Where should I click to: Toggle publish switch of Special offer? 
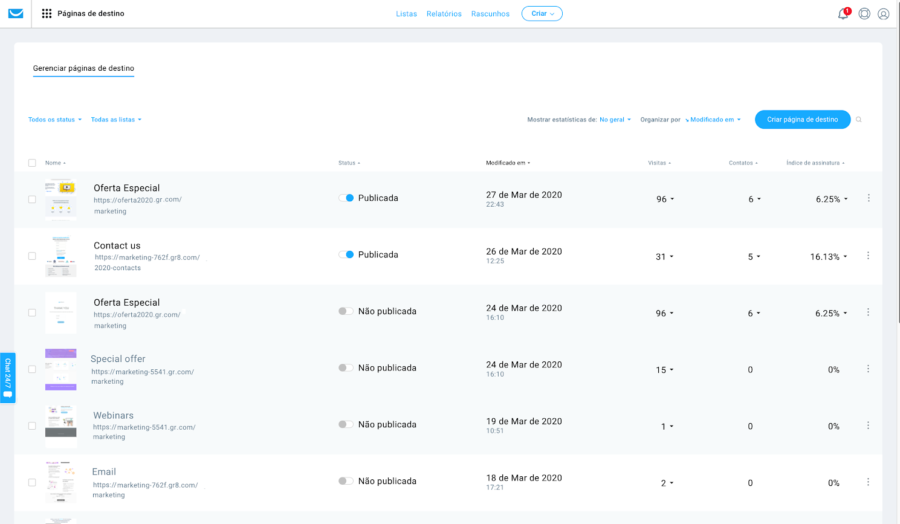click(x=346, y=368)
